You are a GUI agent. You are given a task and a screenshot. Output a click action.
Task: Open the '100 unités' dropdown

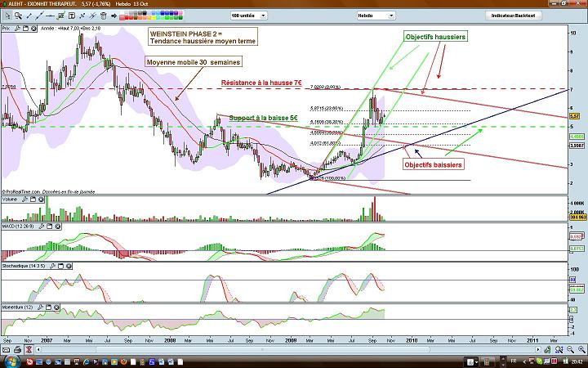(249, 16)
